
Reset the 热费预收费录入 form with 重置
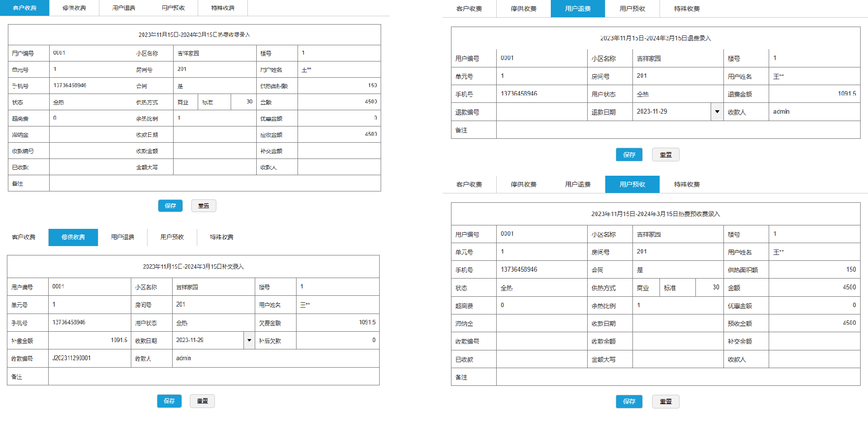click(x=666, y=402)
